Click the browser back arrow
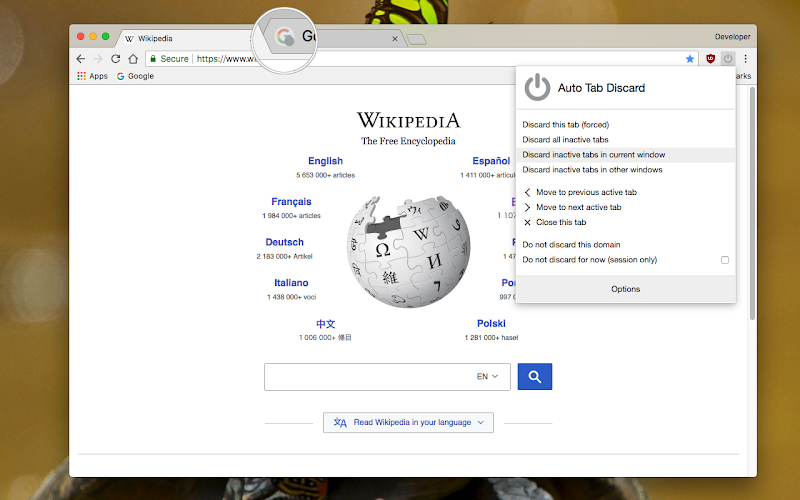The image size is (800, 500). tap(81, 59)
